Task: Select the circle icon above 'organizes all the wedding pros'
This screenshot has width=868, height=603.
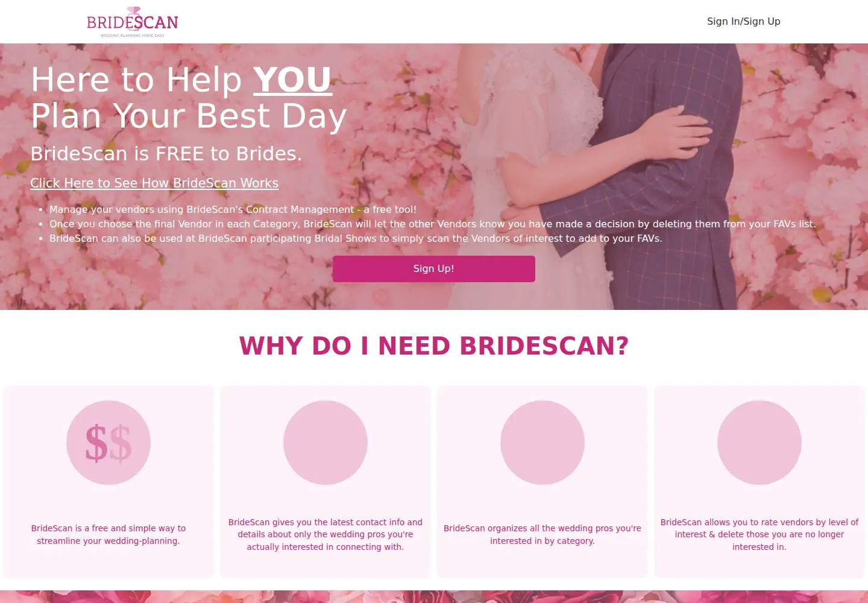Action: [542, 443]
